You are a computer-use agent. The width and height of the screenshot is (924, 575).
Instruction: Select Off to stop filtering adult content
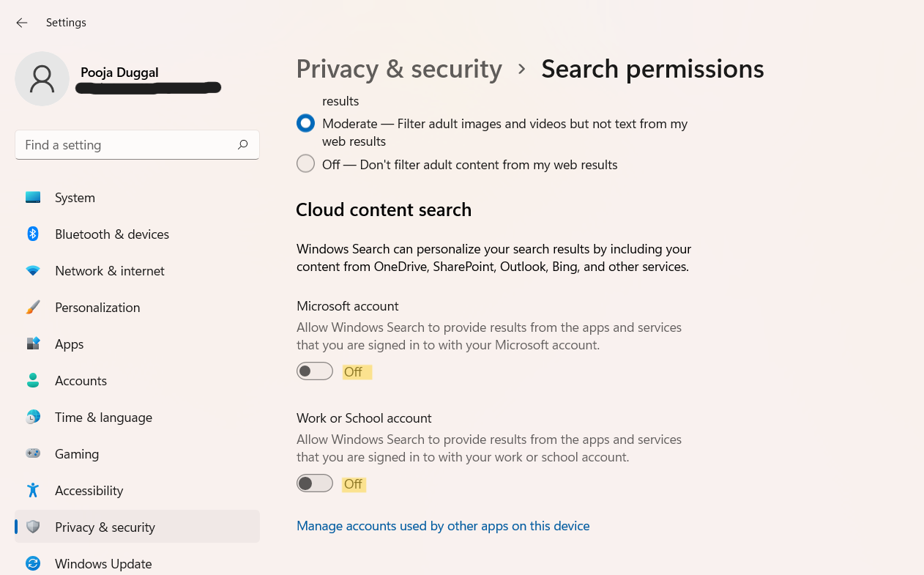(305, 164)
